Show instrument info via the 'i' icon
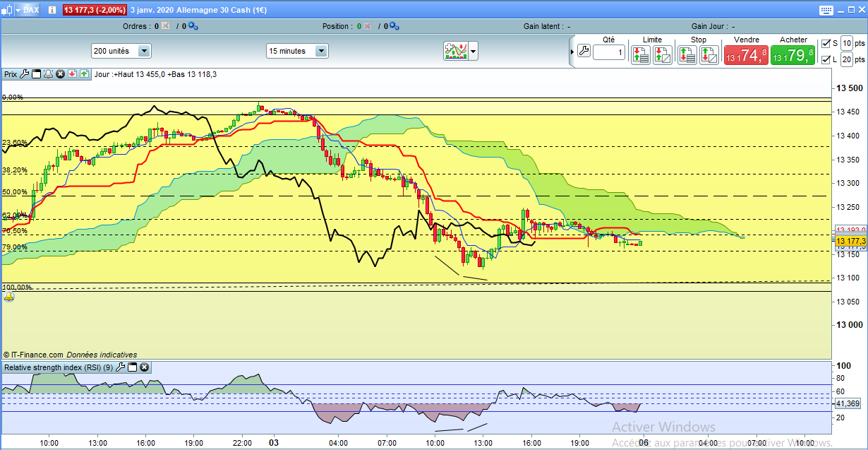 coord(52,10)
